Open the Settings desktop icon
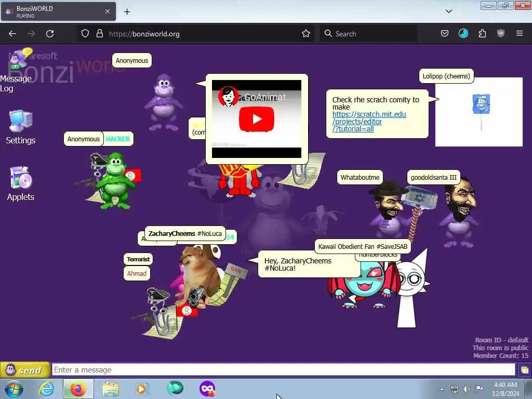532x399 pixels. tap(20, 127)
